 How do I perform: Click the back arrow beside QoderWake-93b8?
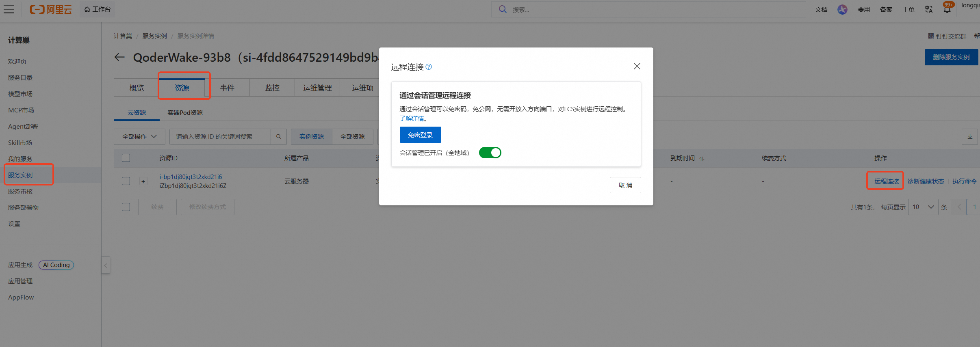click(x=119, y=57)
